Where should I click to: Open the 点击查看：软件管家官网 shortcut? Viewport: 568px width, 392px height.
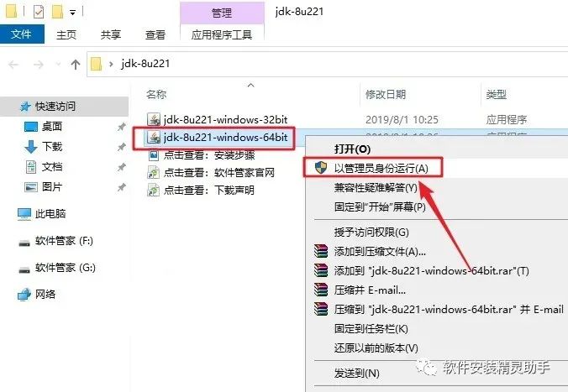tap(218, 172)
